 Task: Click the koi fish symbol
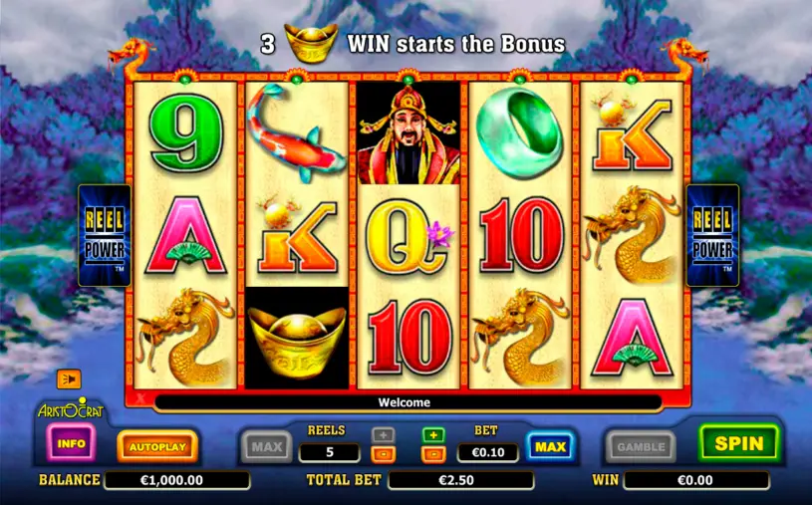click(297, 132)
